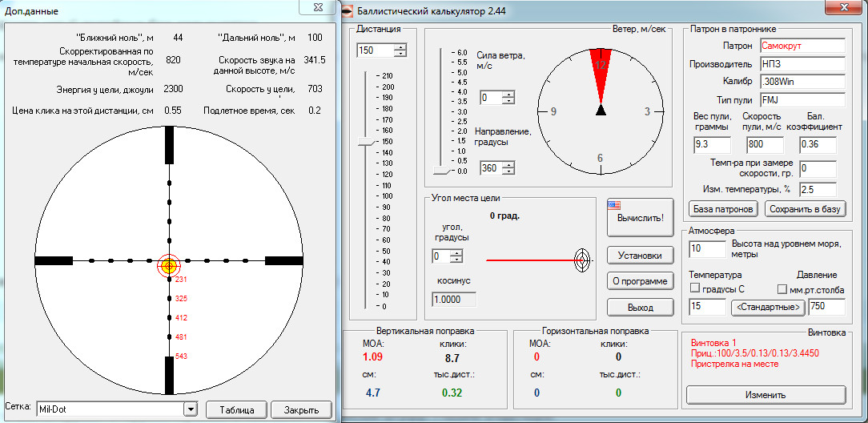The image size is (868, 423).
Task: Click the ballistic calculator title bar app icon
Action: click(348, 9)
